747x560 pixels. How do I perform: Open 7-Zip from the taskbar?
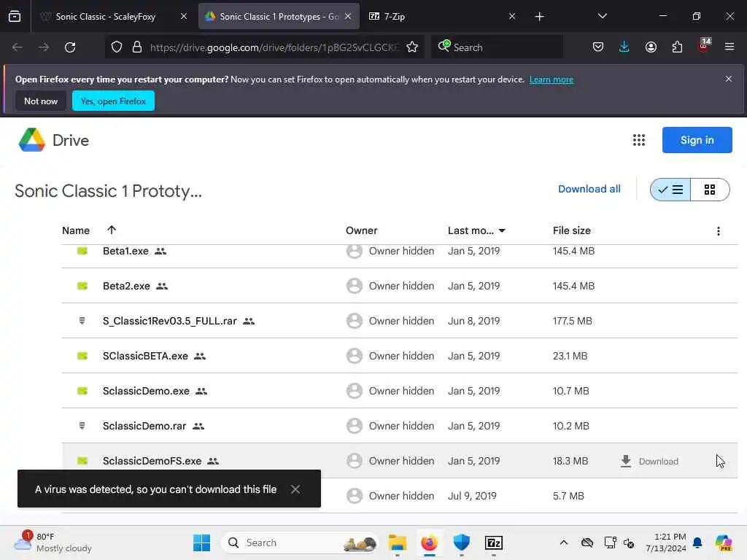(494, 542)
